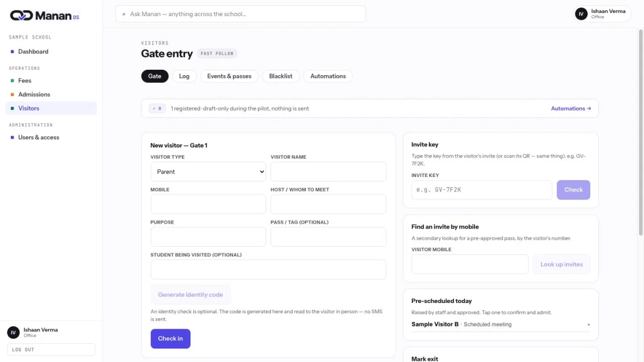Image resolution: width=644 pixels, height=362 pixels.
Task: Click the Student Being Visited field
Action: point(268,270)
